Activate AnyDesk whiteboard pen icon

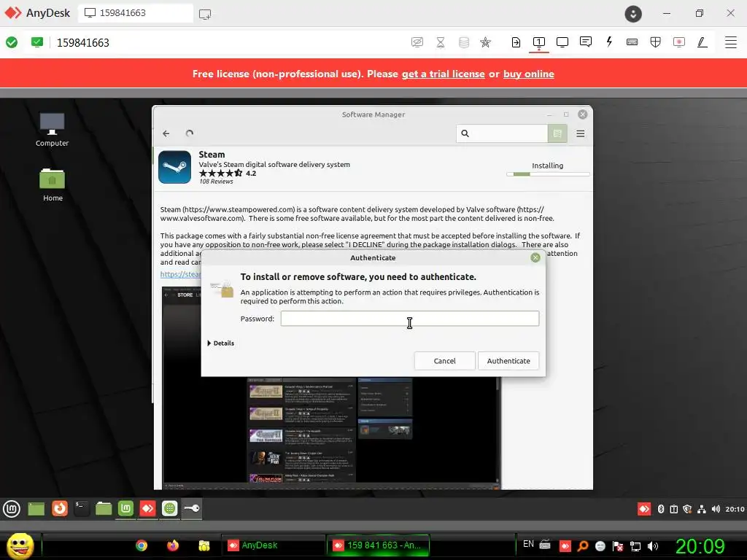click(x=703, y=42)
